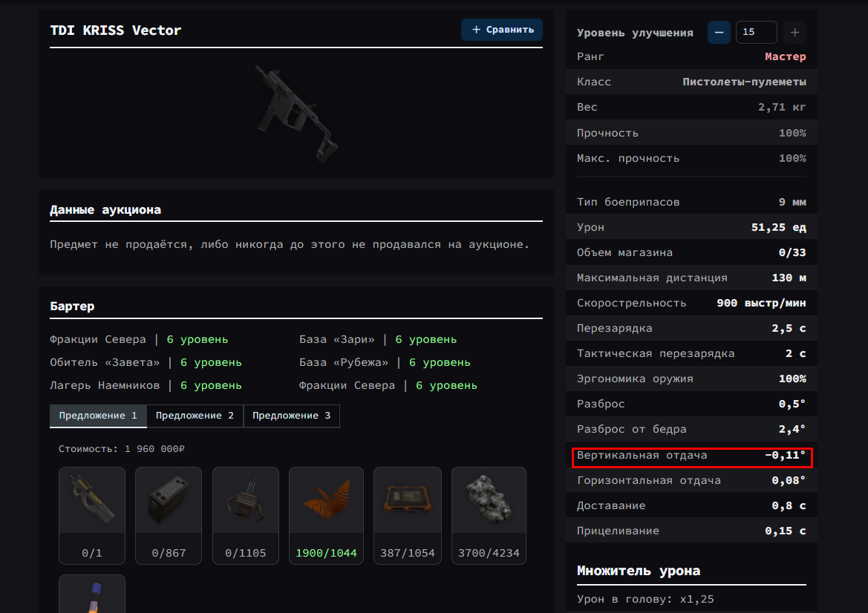Click the Эргономика оружия 100% row
The height and width of the screenshot is (613, 868).
[x=691, y=379]
